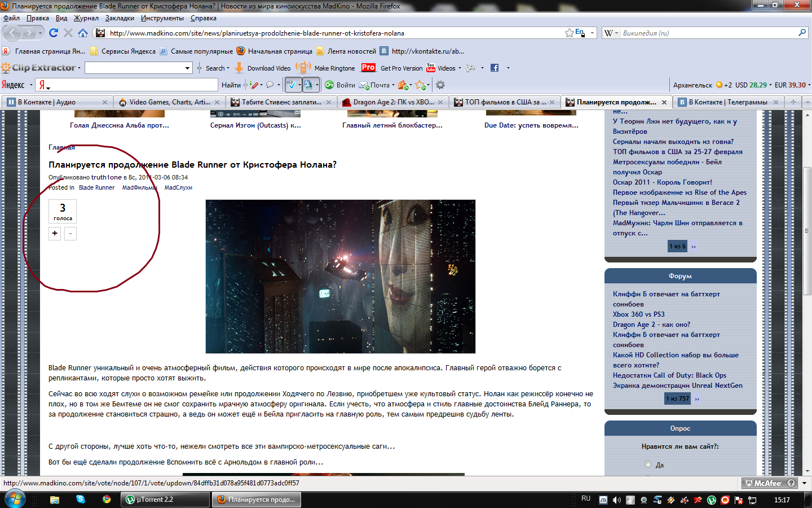Click the Yandex speech bubble icon
812x508 pixels.
click(x=270, y=85)
